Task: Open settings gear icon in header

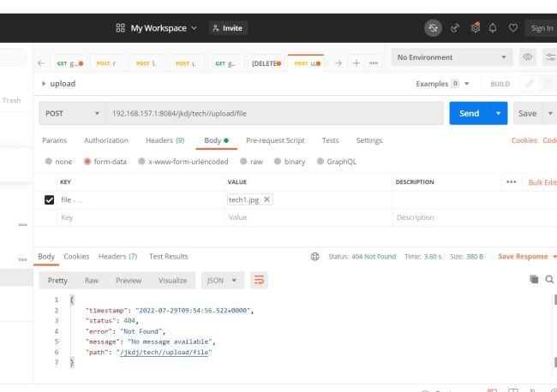Action: (476, 27)
